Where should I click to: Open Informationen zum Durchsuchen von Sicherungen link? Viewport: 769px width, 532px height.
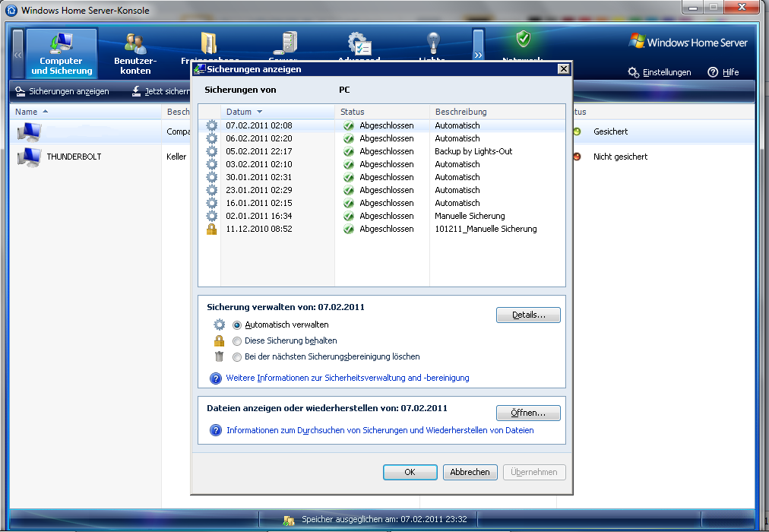point(380,430)
